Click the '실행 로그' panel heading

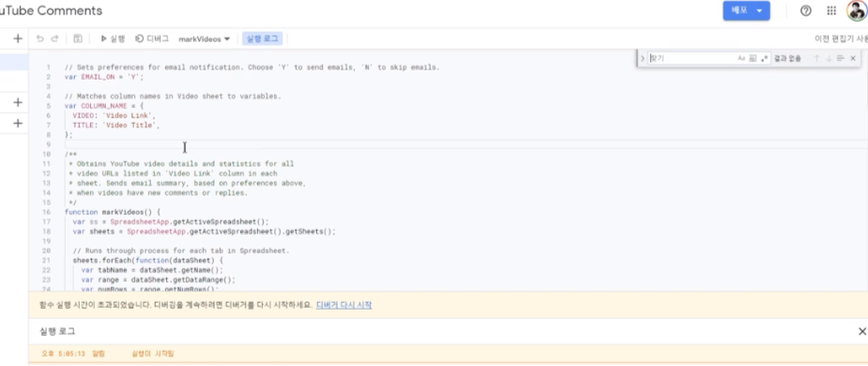tap(57, 331)
